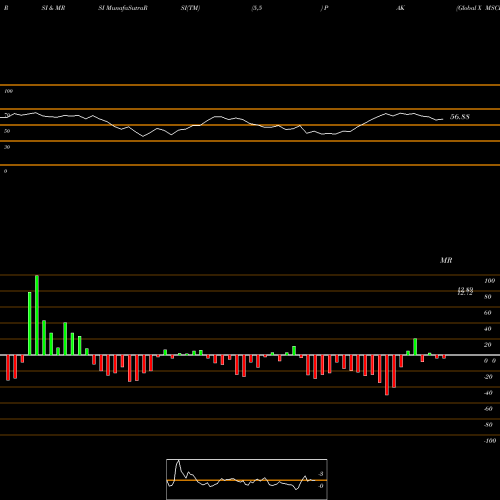Screen dimensions: 500x500
Task: Click the tallest green bar in MR histogram
Action: point(37,315)
